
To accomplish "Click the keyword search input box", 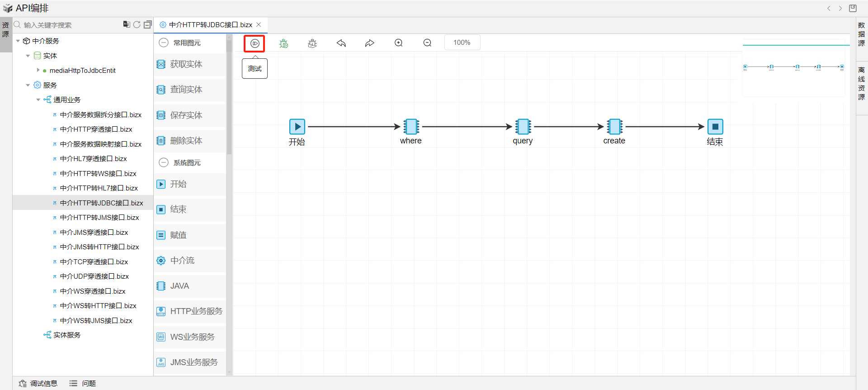I will pyautogui.click(x=68, y=25).
